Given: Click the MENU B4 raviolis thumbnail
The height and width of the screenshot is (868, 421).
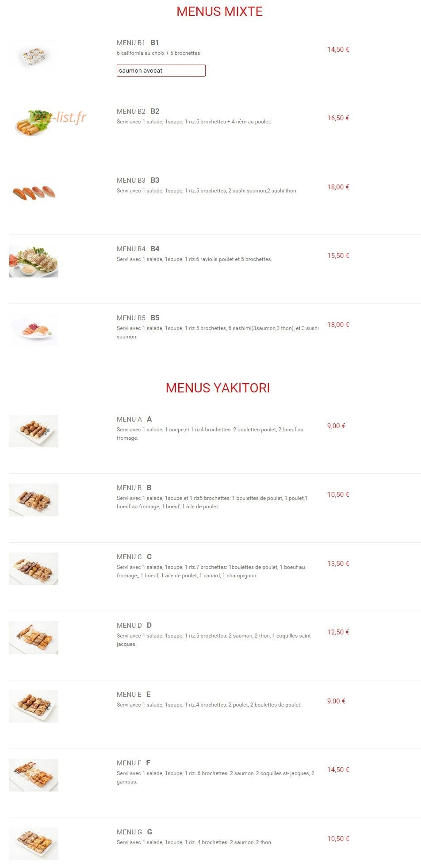Looking at the screenshot, I should click(34, 261).
